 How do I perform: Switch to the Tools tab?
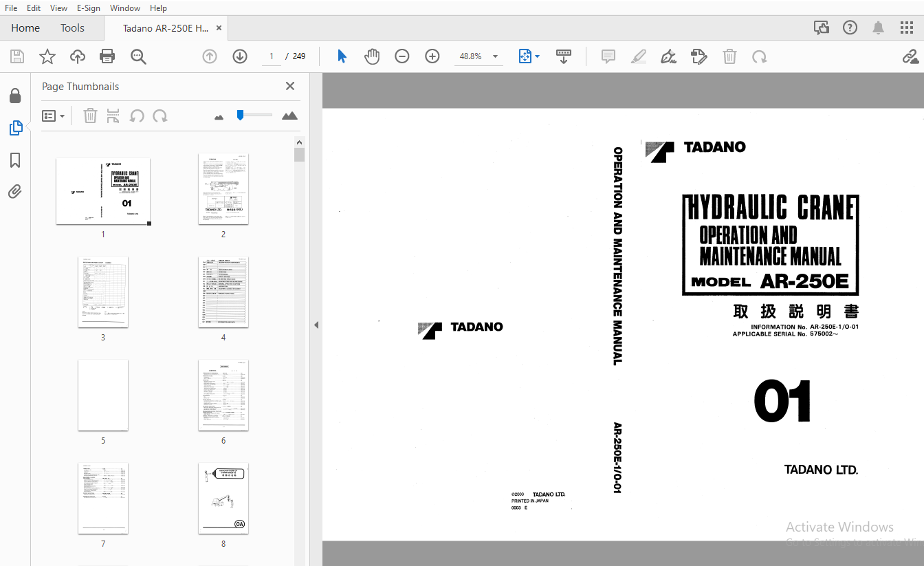(72, 28)
